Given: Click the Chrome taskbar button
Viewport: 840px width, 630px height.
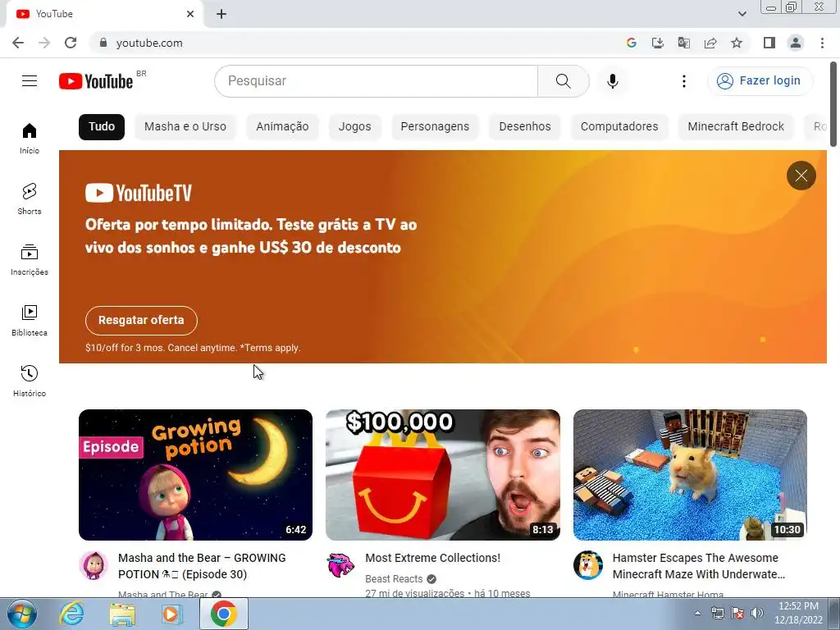Looking at the screenshot, I should coord(224,614).
